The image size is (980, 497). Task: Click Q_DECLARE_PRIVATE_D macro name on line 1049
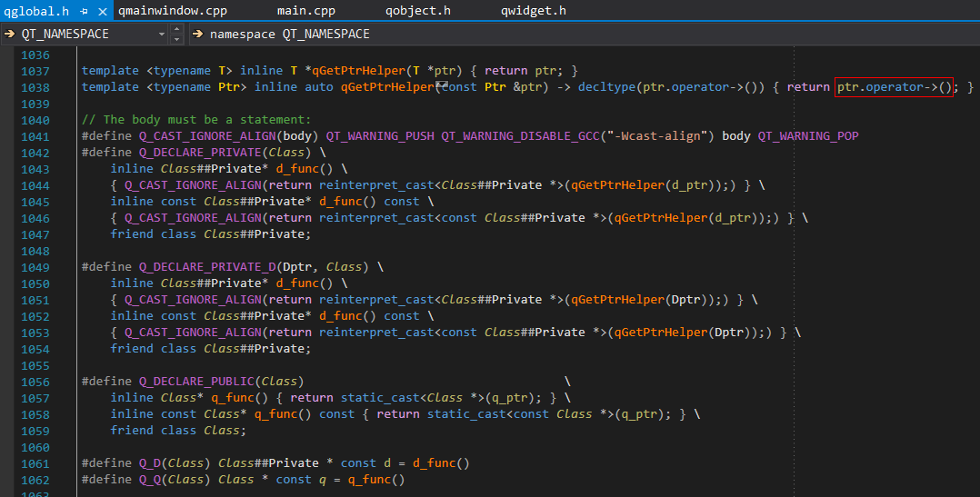pyautogui.click(x=207, y=266)
